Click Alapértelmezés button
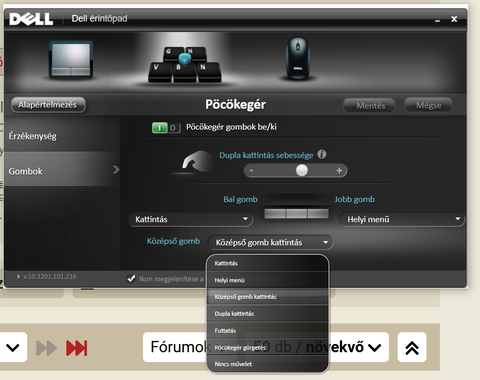This screenshot has height=380, width=480. coord(48,105)
